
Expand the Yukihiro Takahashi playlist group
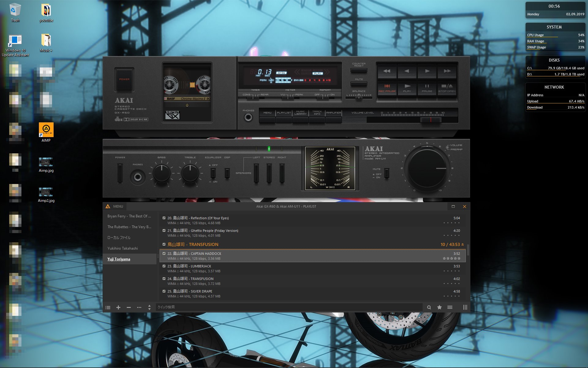coord(122,248)
